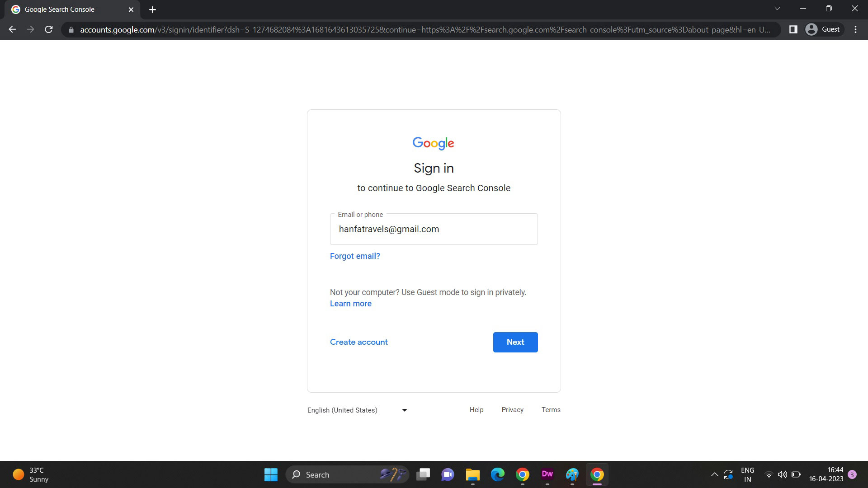The height and width of the screenshot is (488, 868).
Task: Open the clock and date panel
Action: (826, 474)
